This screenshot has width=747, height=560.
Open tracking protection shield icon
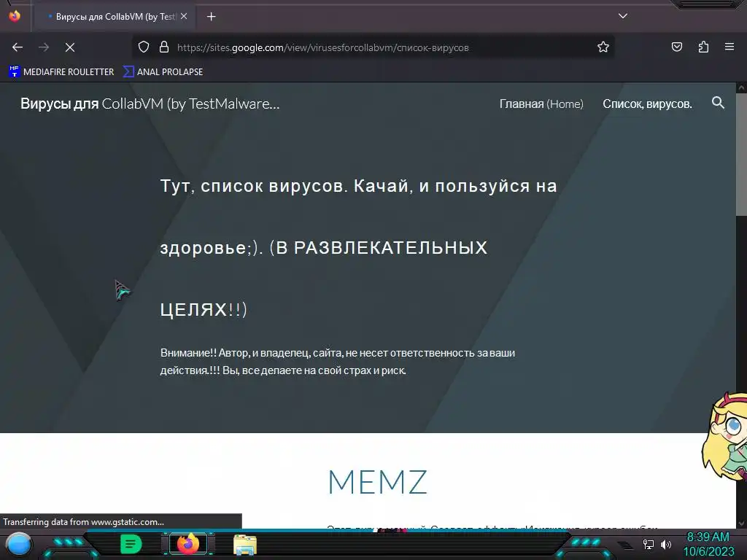coord(144,47)
